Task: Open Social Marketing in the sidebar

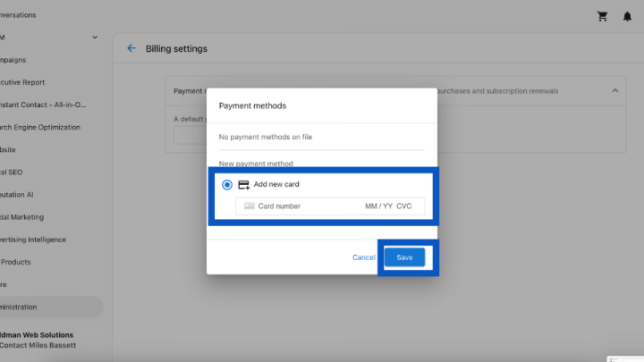Action: coord(21,217)
